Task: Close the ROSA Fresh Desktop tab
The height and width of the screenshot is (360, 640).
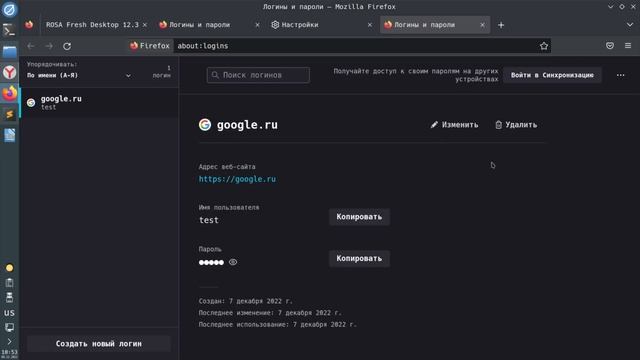Action: [145, 25]
